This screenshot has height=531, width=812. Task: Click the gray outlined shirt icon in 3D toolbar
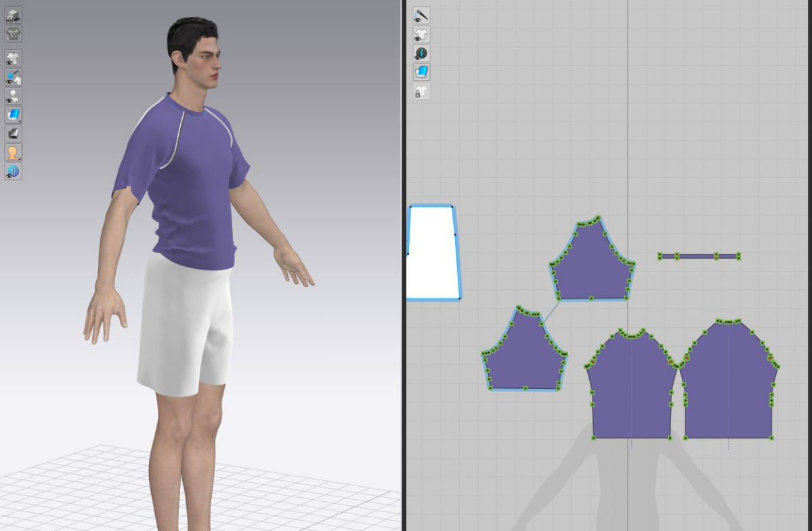tap(14, 33)
